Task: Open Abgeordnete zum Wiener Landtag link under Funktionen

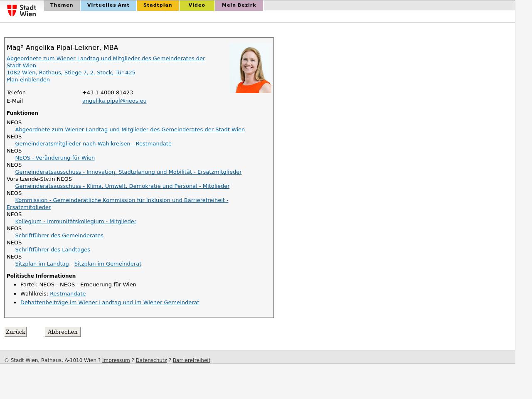Action: coord(130,129)
